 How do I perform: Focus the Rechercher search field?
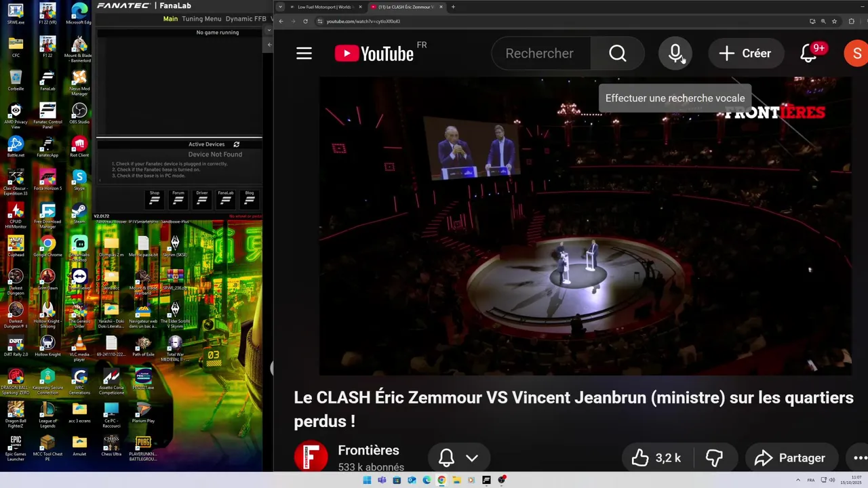point(541,54)
